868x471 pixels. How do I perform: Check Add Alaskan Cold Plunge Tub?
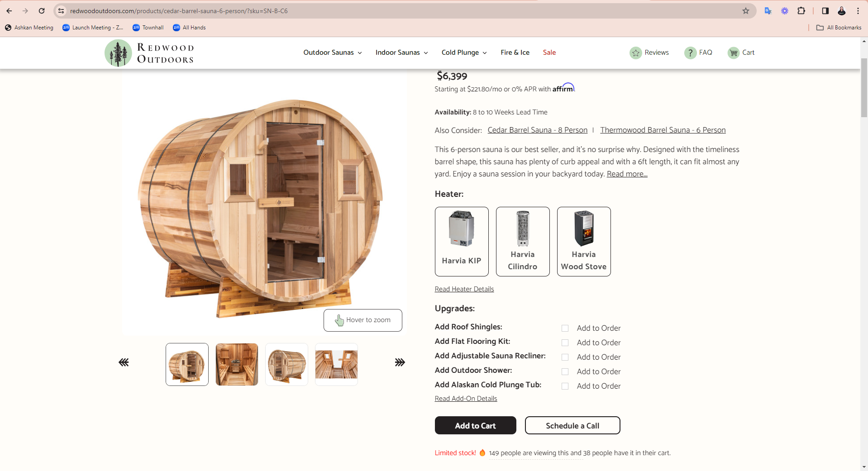[x=565, y=386]
